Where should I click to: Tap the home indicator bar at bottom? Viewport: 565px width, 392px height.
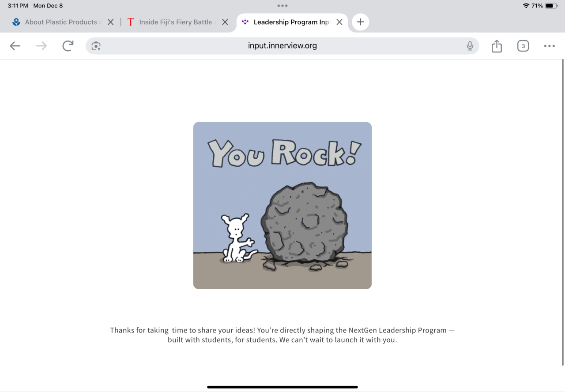tap(282, 387)
